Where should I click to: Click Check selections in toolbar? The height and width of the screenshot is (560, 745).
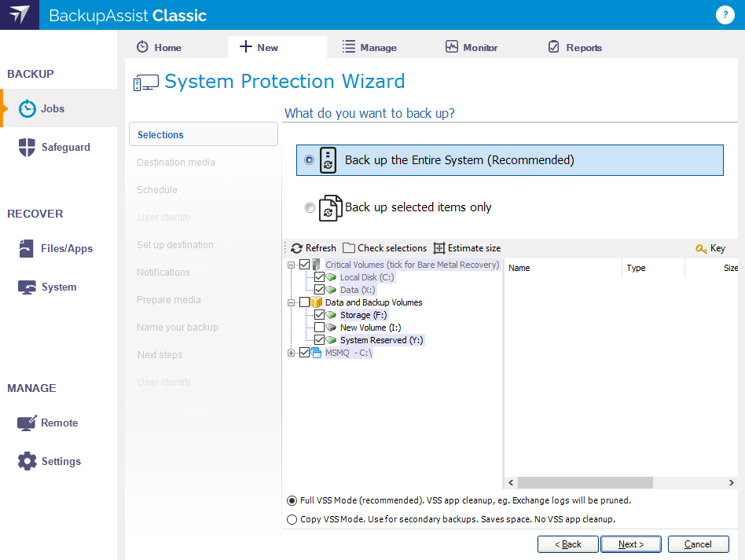pos(385,248)
